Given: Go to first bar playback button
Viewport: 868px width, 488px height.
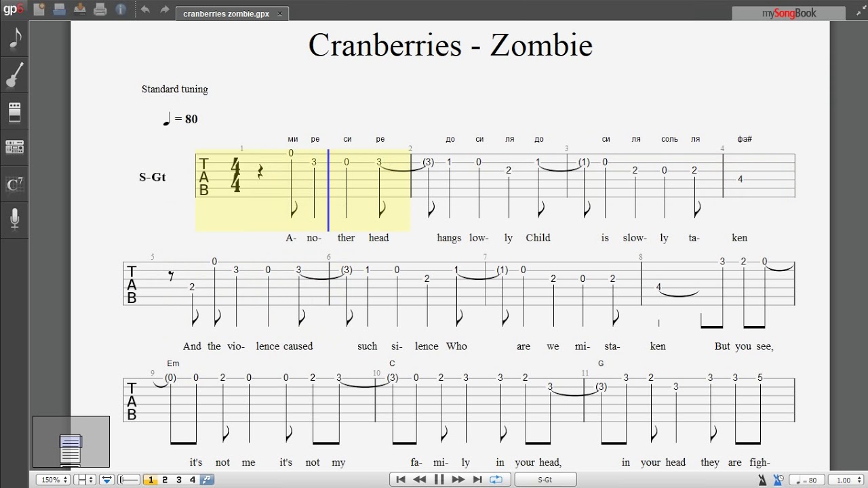Looking at the screenshot, I should point(401,480).
